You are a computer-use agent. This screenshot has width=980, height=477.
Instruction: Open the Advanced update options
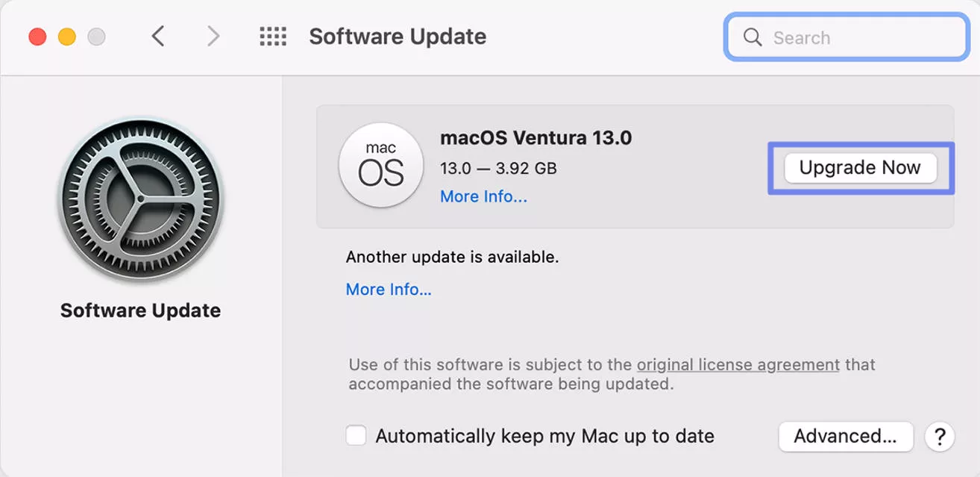point(845,436)
